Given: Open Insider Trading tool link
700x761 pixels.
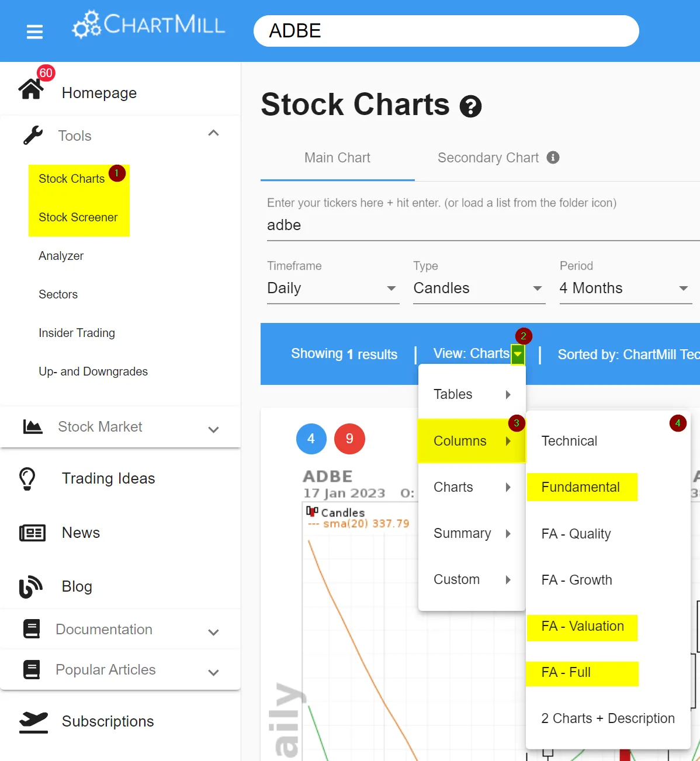Looking at the screenshot, I should click(x=77, y=333).
